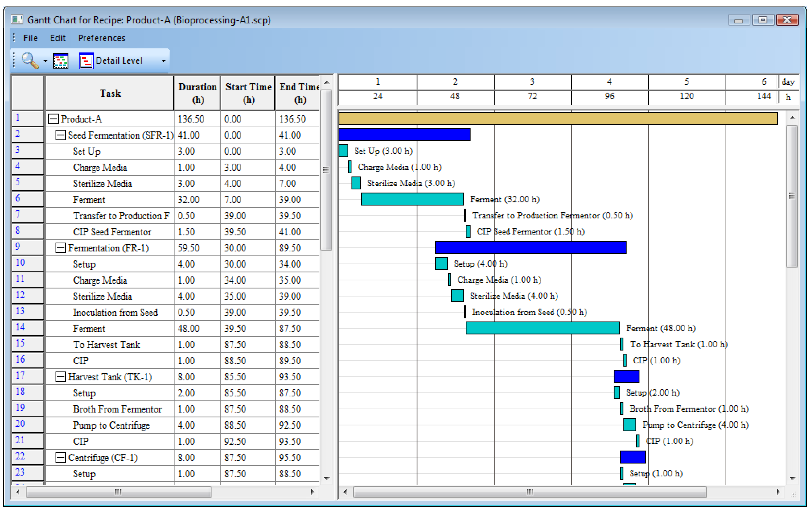
Task: Click the Task column header
Action: point(110,93)
